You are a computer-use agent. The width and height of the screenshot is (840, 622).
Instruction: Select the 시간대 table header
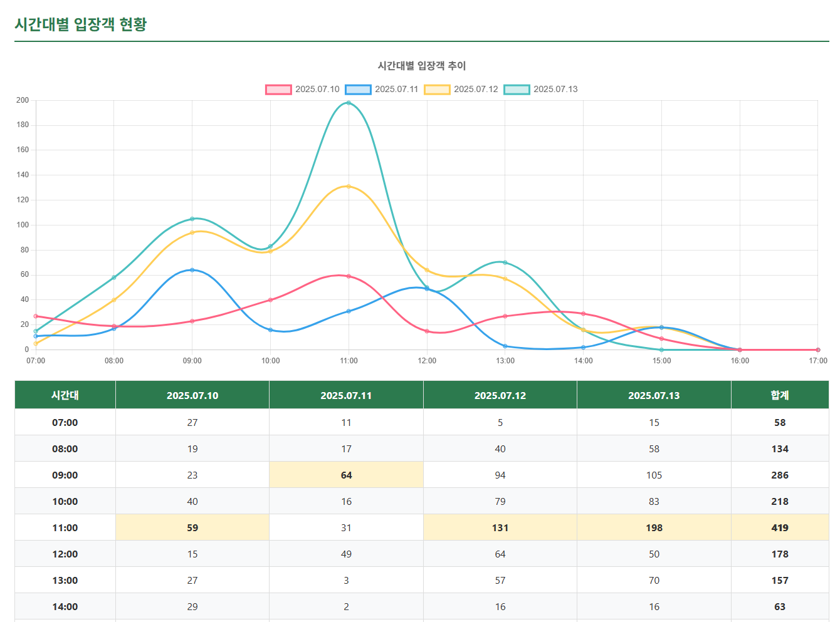65,395
